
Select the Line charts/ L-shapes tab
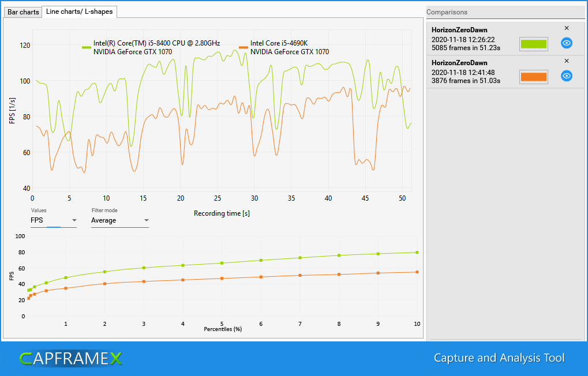pyautogui.click(x=79, y=12)
